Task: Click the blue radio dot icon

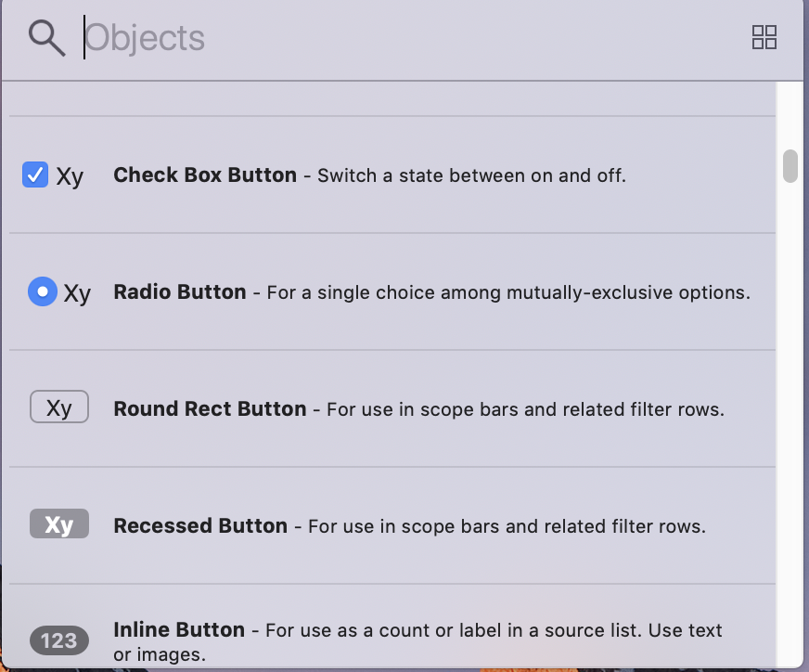Action: [43, 292]
